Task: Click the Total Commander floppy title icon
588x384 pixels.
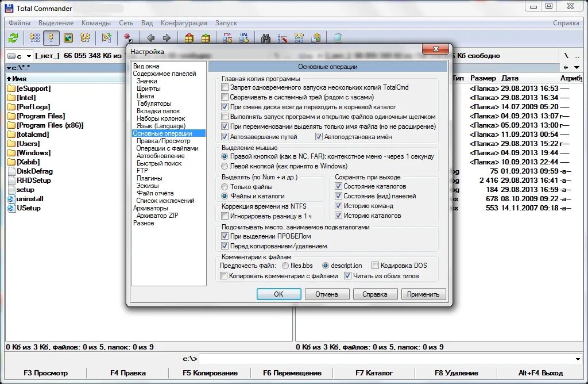Action: pos(9,8)
